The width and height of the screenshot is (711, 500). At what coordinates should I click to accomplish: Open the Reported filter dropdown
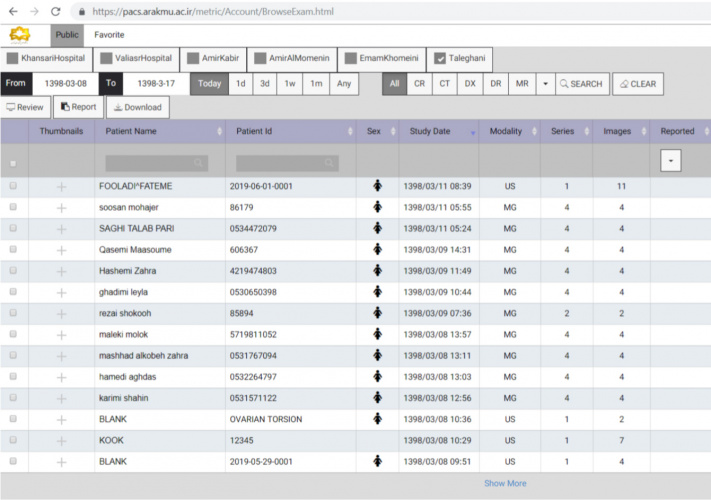pos(669,160)
